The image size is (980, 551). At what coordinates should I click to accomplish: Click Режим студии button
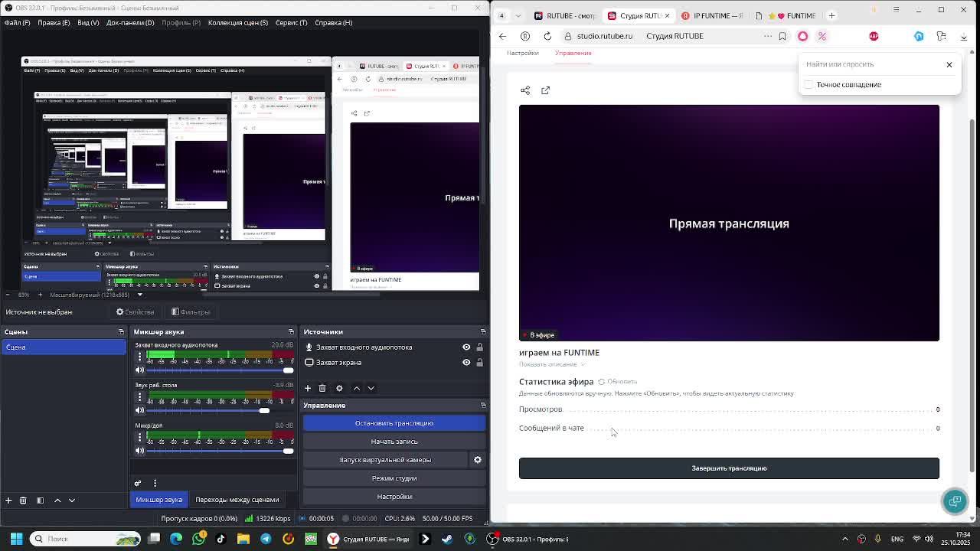(x=394, y=478)
